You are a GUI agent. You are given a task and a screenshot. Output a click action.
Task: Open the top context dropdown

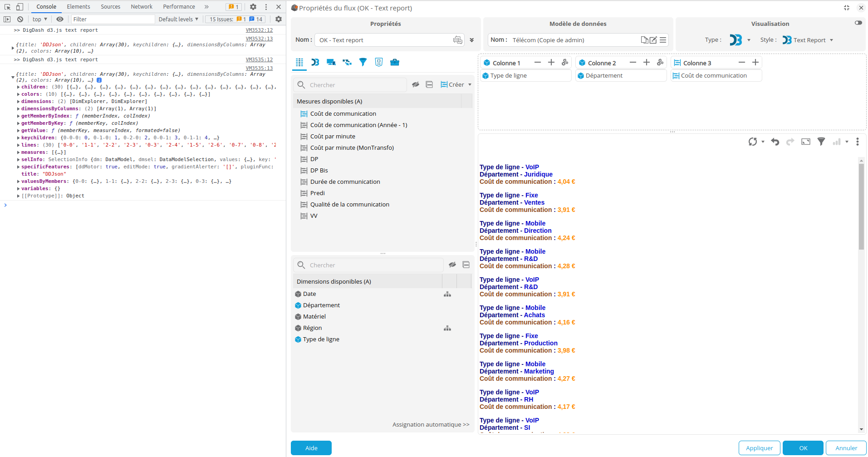tap(40, 19)
